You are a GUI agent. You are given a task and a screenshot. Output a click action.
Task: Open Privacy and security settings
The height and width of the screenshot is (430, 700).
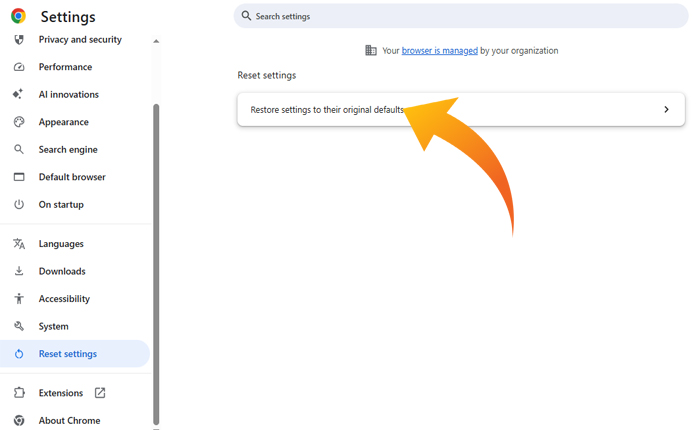(x=80, y=40)
